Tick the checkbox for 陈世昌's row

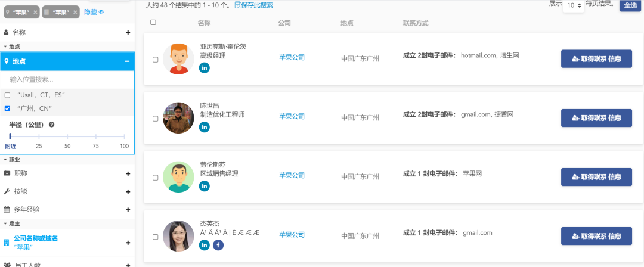coord(156,119)
